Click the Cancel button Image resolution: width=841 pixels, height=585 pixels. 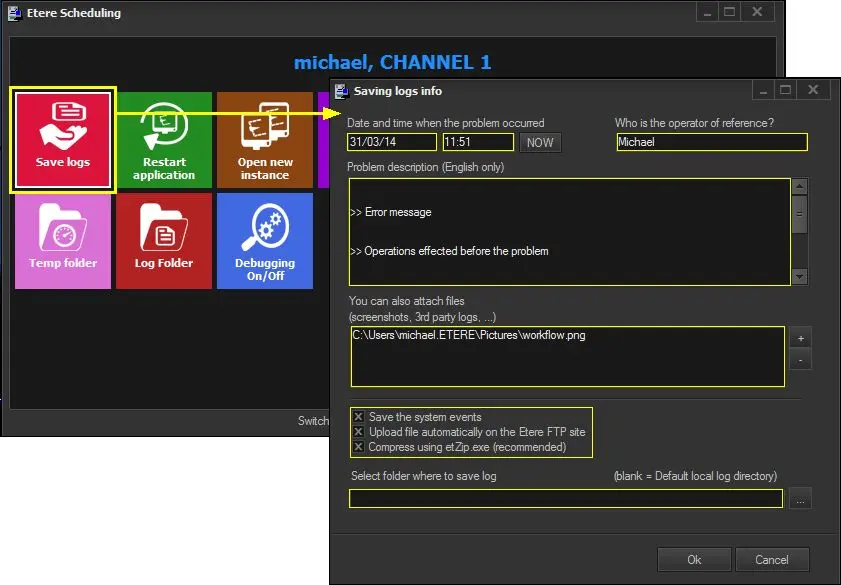coord(772,560)
